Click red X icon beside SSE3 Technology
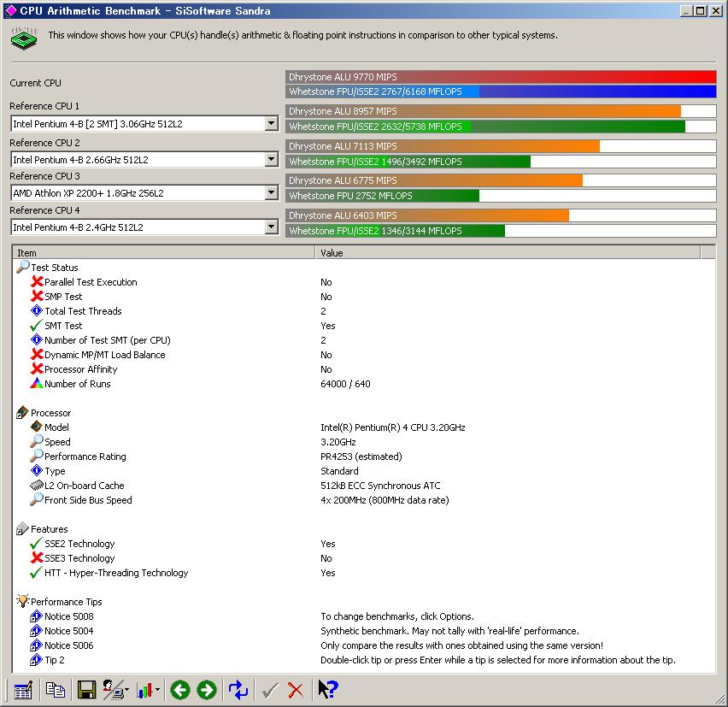 tap(37, 557)
